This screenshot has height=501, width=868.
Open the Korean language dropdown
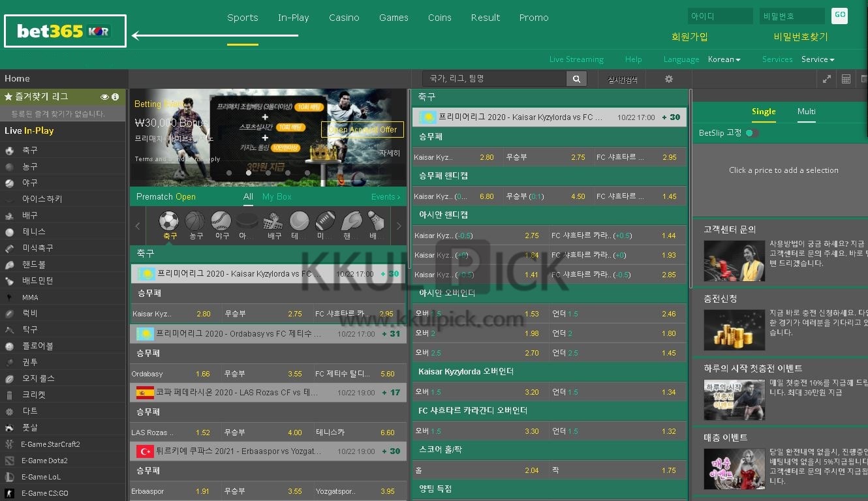click(724, 59)
